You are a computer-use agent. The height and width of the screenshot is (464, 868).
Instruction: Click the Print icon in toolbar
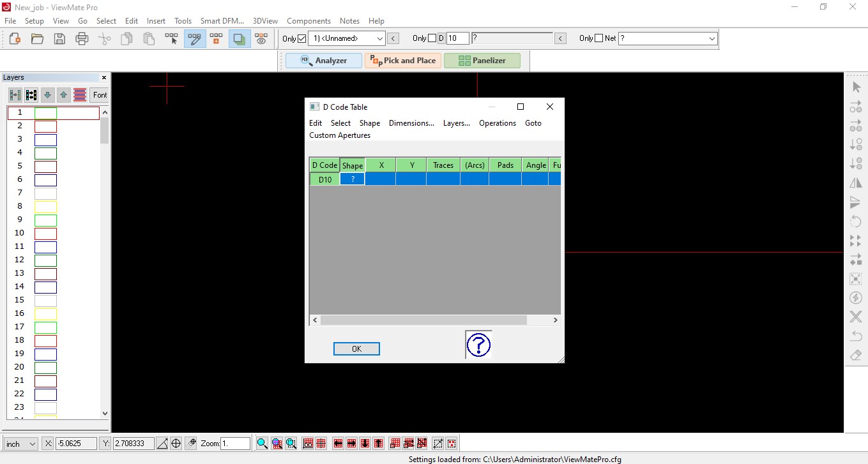82,39
